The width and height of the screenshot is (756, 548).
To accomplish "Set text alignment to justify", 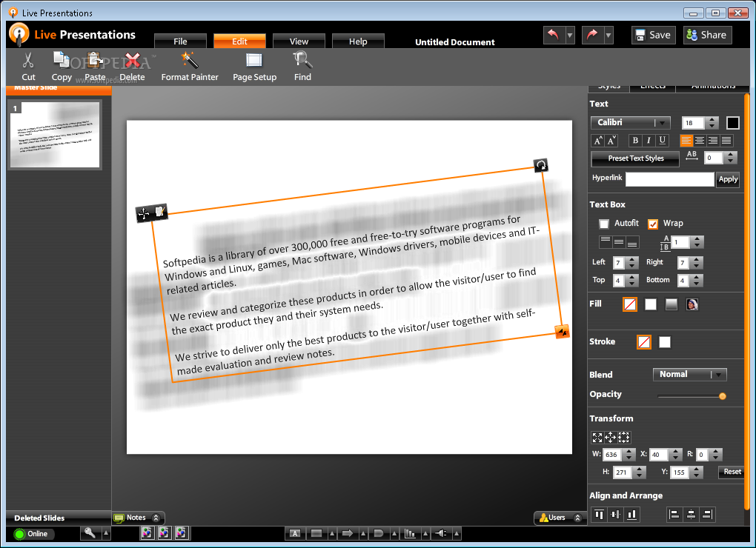I will pos(726,141).
